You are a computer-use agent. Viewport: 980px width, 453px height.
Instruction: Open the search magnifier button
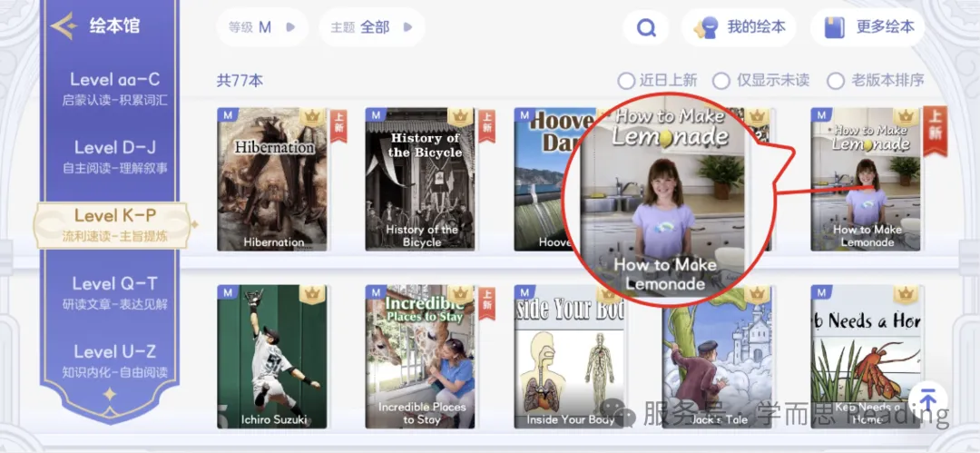click(646, 27)
